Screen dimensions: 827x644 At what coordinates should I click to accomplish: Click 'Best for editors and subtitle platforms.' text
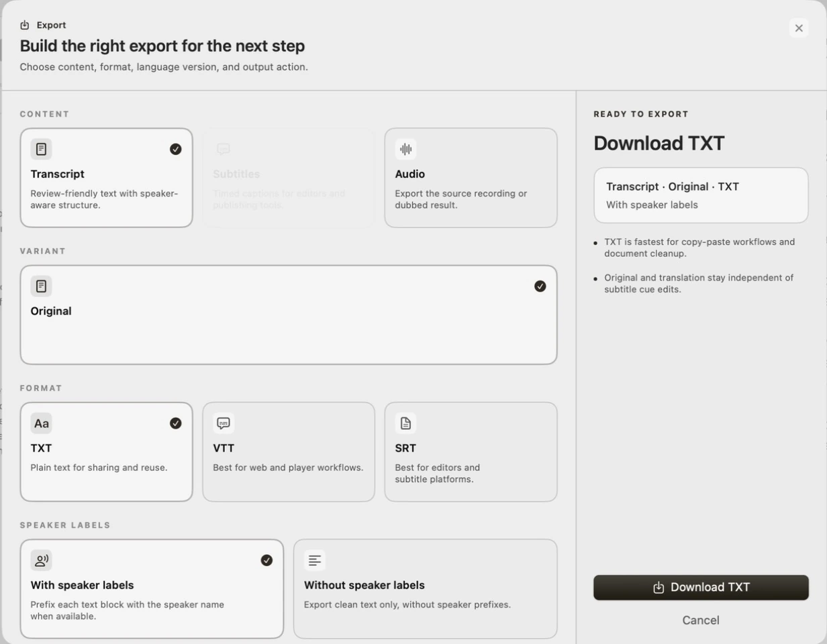click(438, 474)
